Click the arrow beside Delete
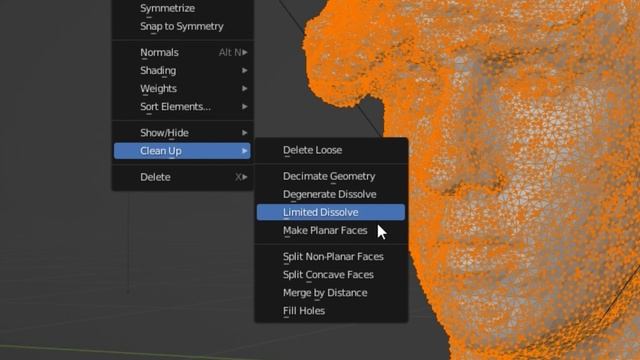This screenshot has width=640, height=360. point(244,177)
